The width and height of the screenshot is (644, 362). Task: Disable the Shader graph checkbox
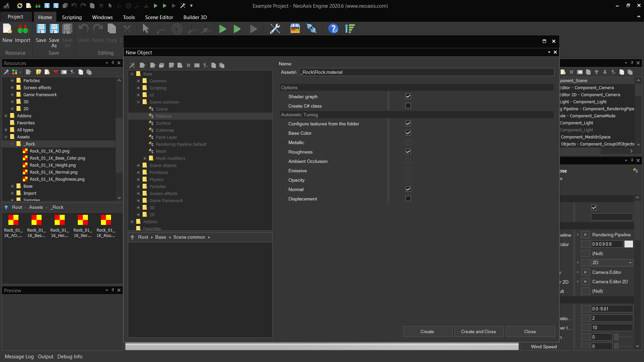click(x=408, y=97)
